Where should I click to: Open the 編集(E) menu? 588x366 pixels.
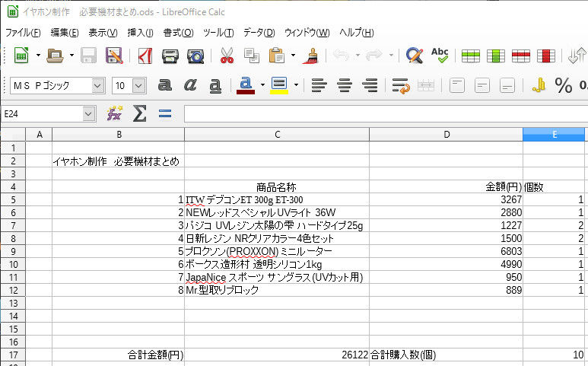65,33
